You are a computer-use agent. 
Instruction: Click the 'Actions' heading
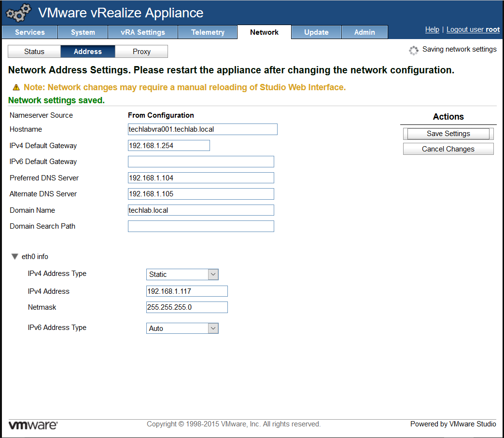448,117
